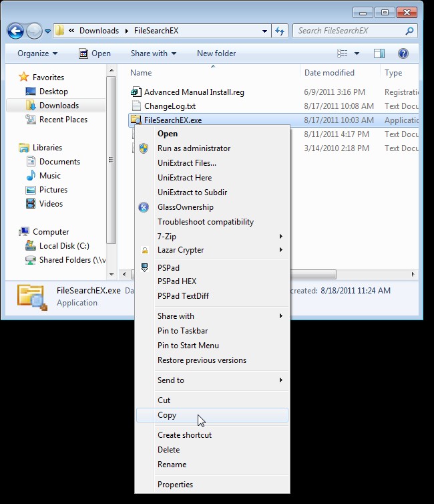The width and height of the screenshot is (434, 504).
Task: Select Shared Folders network drive
Action: (65, 260)
